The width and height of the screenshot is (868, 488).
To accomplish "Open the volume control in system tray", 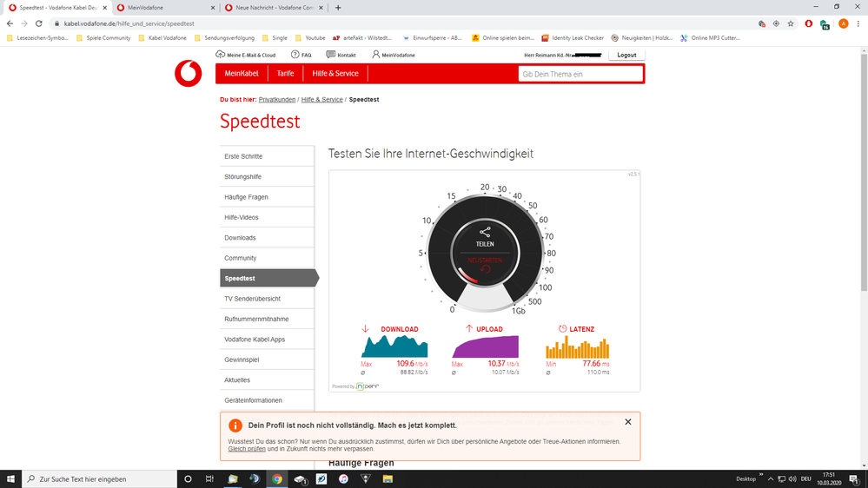I will tap(792, 479).
